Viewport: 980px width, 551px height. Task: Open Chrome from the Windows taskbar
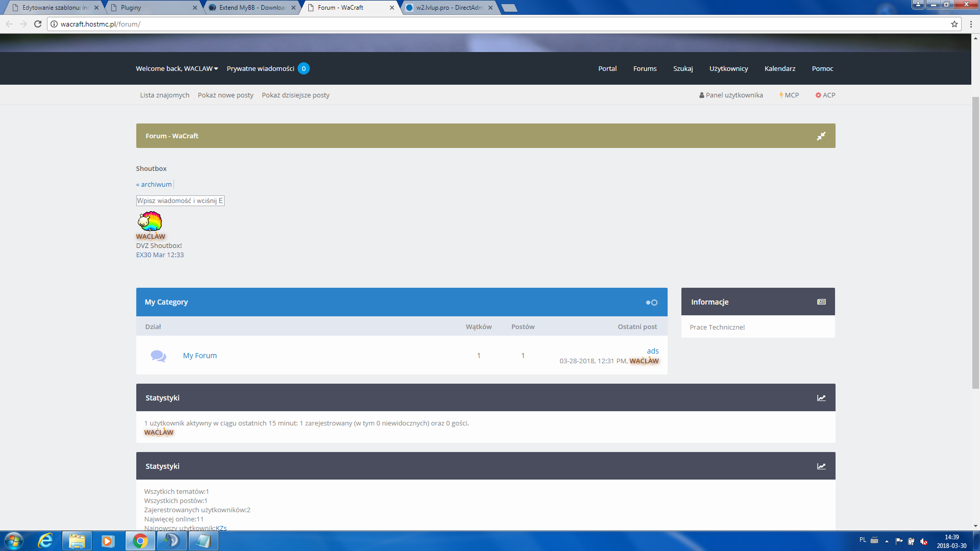pos(140,541)
